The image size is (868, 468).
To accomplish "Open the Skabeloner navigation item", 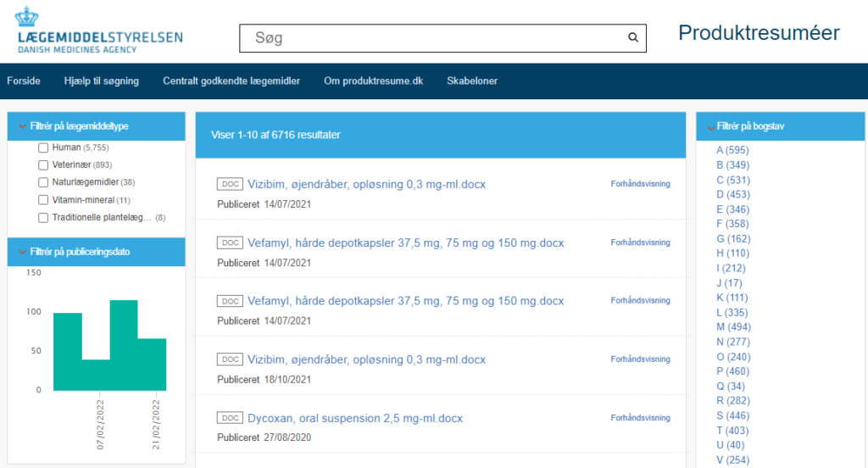I will pyautogui.click(x=472, y=81).
